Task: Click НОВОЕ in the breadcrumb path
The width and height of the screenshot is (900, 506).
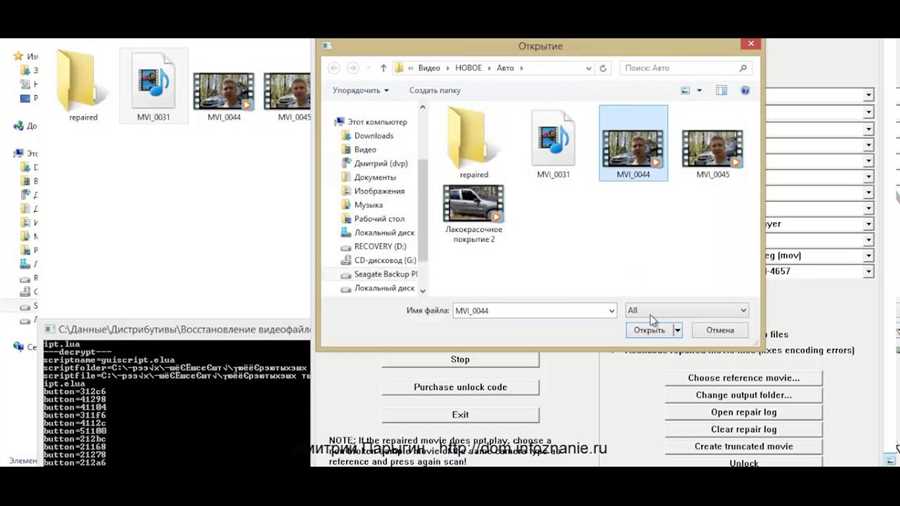Action: (468, 68)
